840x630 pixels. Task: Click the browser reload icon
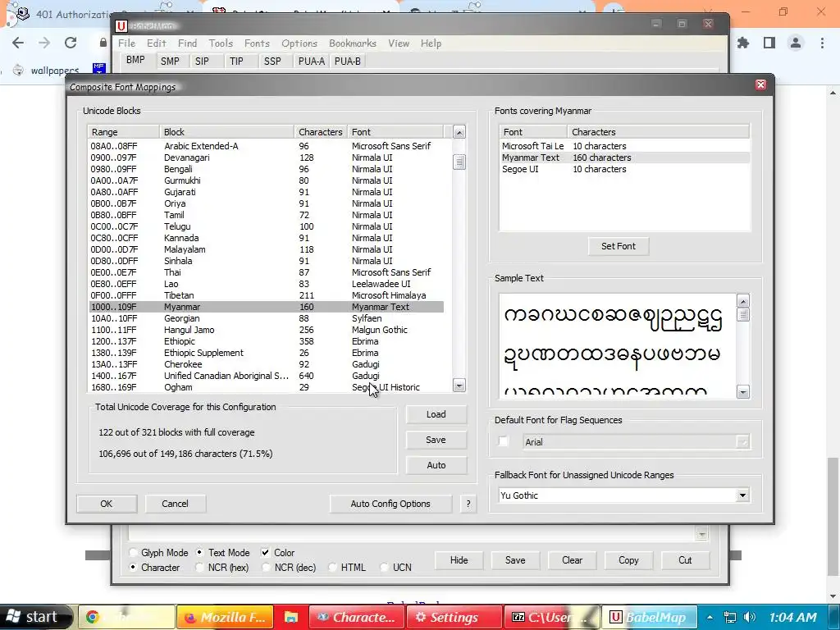click(x=71, y=43)
